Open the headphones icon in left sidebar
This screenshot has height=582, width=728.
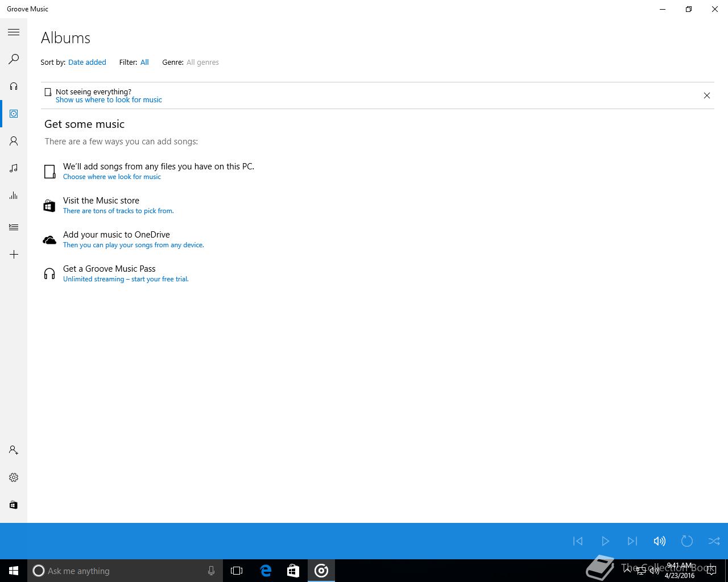point(14,86)
